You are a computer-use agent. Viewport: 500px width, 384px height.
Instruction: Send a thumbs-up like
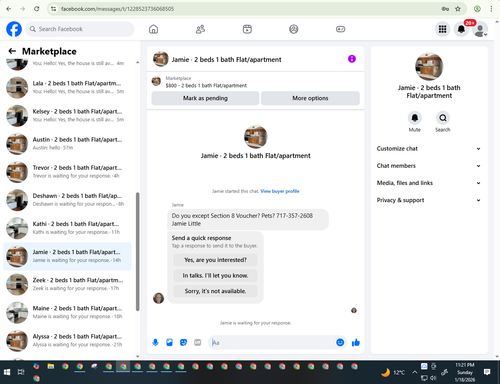tap(356, 342)
